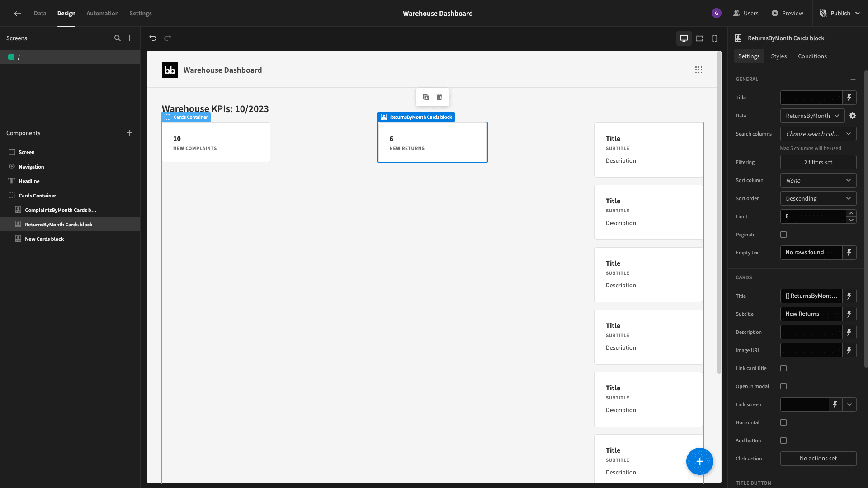This screenshot has width=868, height=488.
Task: Duplicate the selected ReturnsByMonth Cards block
Action: pos(426,97)
